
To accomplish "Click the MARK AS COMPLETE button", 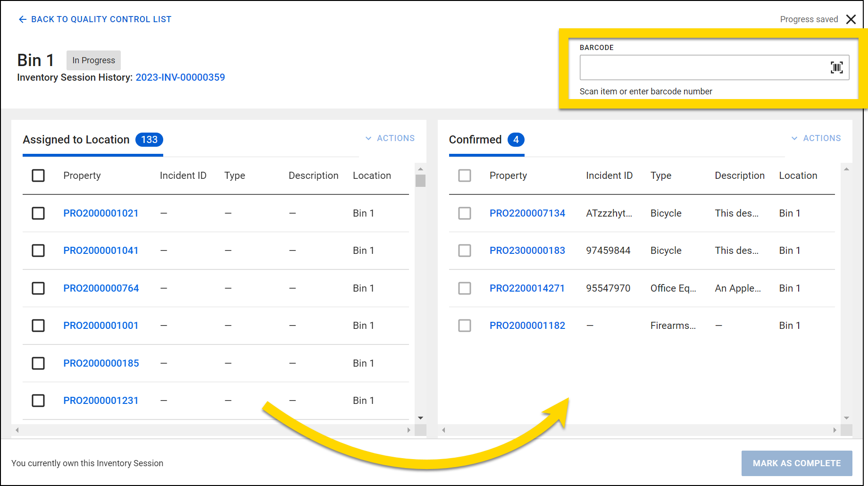I will coord(797,463).
